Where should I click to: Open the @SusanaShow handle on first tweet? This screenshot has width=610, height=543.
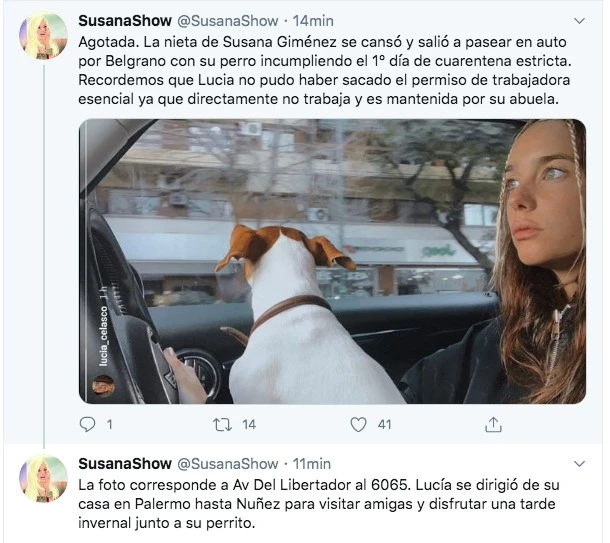(228, 21)
